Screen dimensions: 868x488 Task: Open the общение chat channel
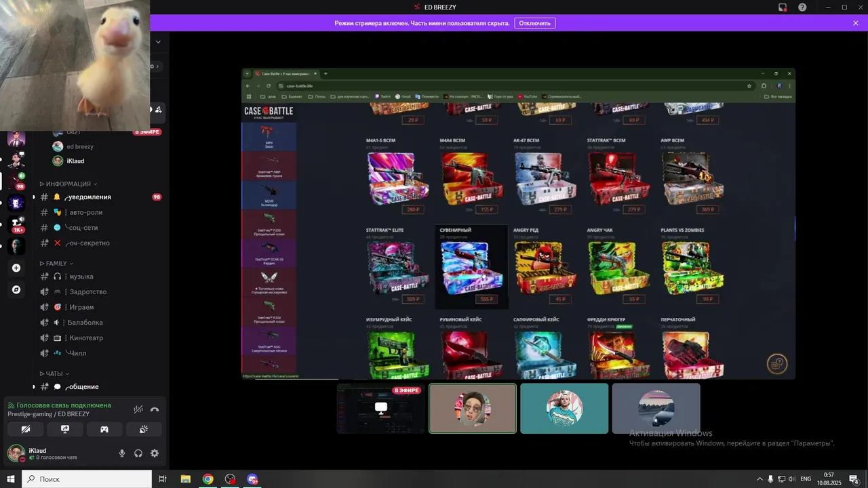pyautogui.click(x=101, y=386)
